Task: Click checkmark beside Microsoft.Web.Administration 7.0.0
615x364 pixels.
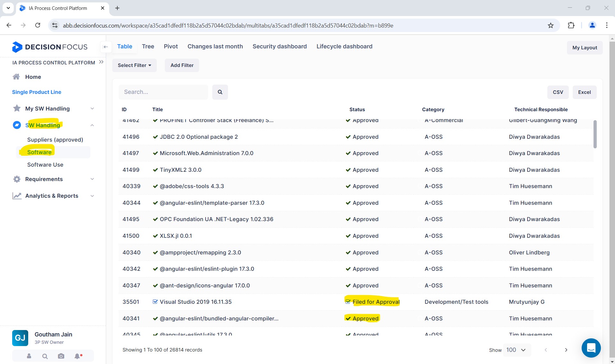Action: (155, 153)
